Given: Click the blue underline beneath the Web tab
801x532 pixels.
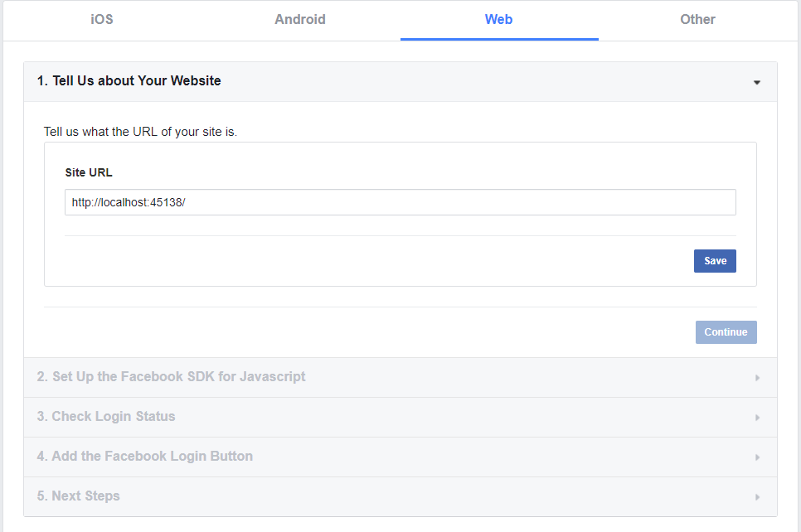Looking at the screenshot, I should click(499, 39).
